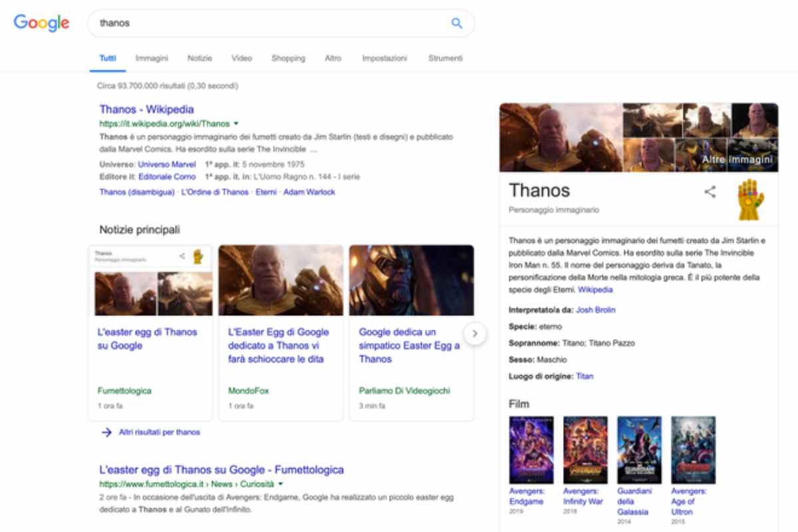Open the Altro dropdown menu
The width and height of the screenshot is (798, 532).
click(x=333, y=58)
